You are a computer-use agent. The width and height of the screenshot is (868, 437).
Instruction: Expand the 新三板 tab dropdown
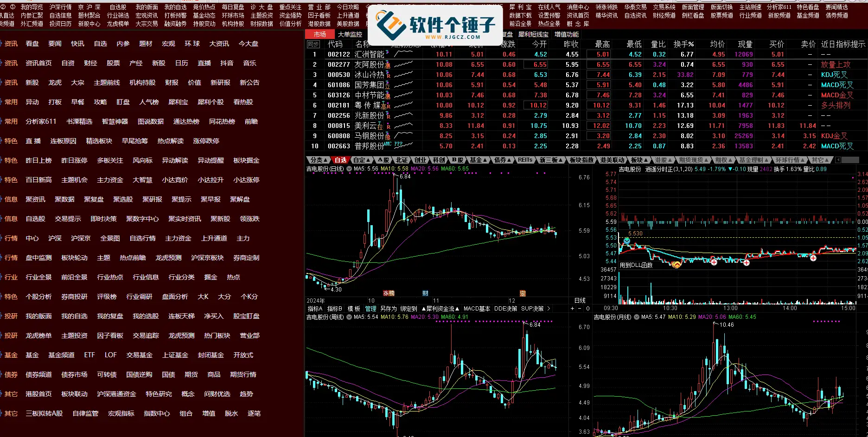coord(551,160)
